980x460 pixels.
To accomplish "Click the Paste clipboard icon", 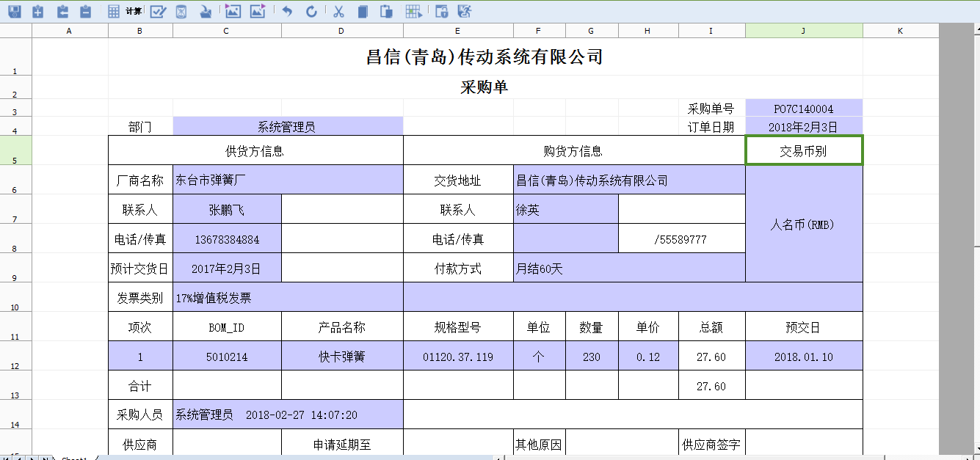I will tap(386, 11).
